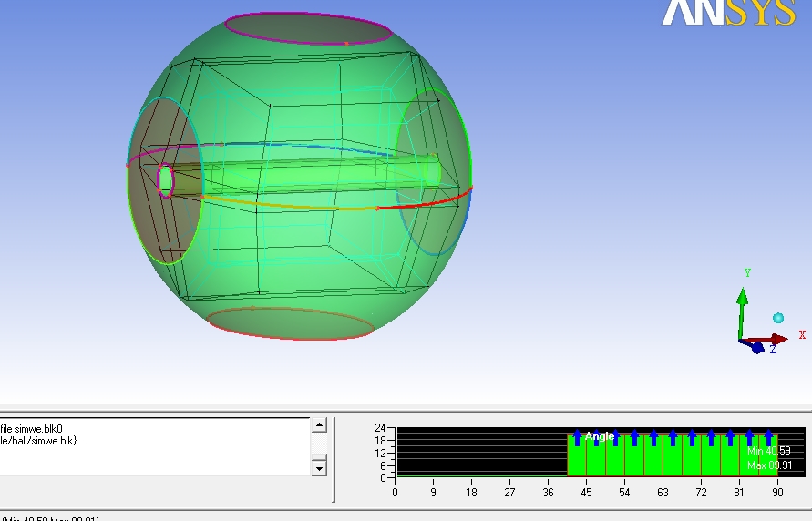The width and height of the screenshot is (812, 521).
Task: Click the red X axis arrow on triad
Action: [776, 339]
